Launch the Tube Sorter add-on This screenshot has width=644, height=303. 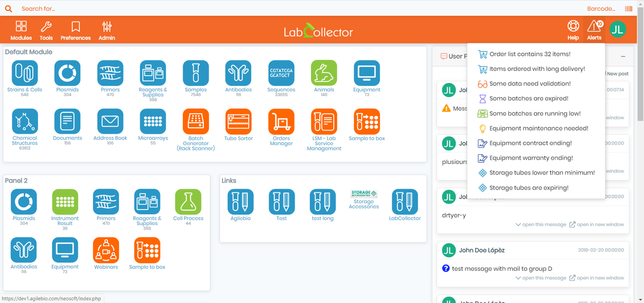tap(238, 121)
